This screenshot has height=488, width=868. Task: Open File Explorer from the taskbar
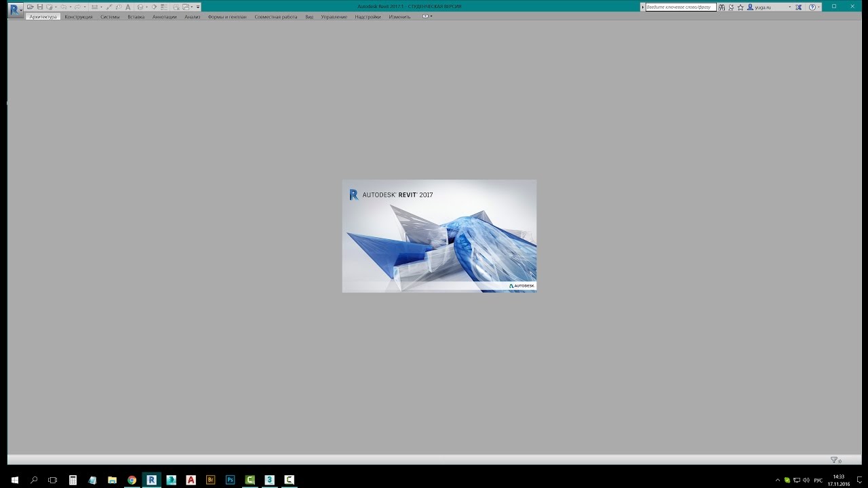coord(112,480)
